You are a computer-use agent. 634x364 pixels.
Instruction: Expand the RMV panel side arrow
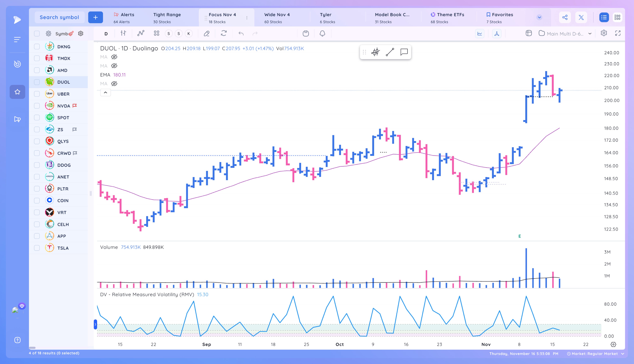click(x=95, y=324)
